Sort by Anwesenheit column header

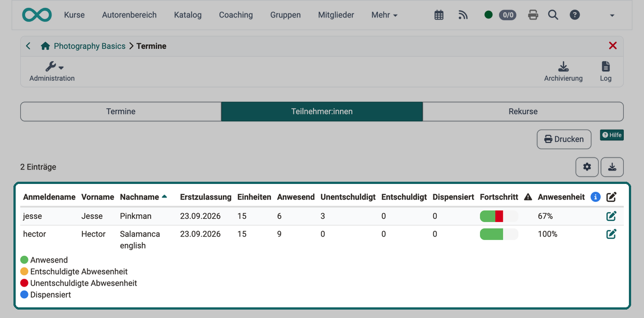(561, 197)
